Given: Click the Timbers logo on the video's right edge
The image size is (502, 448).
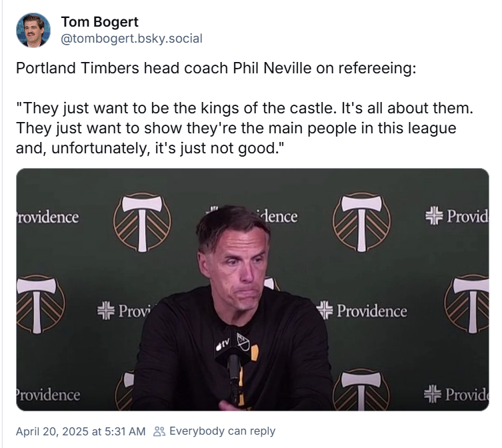Looking at the screenshot, I should (470, 303).
